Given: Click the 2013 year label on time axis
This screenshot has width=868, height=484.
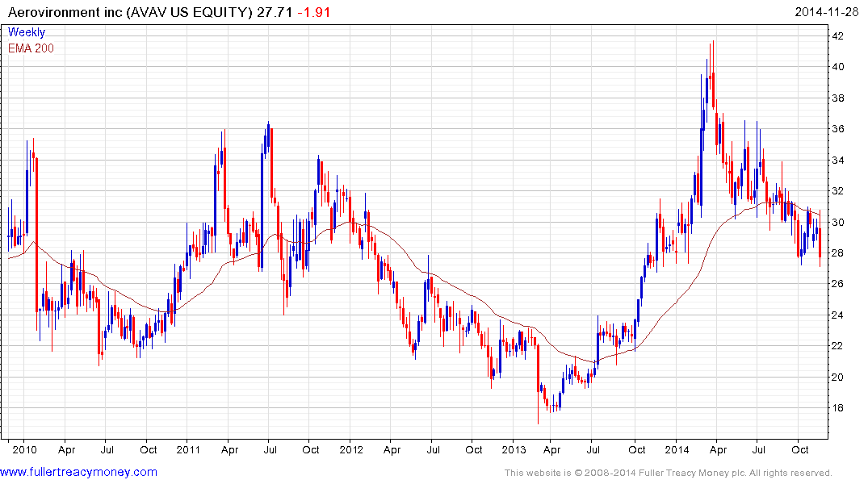Looking at the screenshot, I should [514, 449].
